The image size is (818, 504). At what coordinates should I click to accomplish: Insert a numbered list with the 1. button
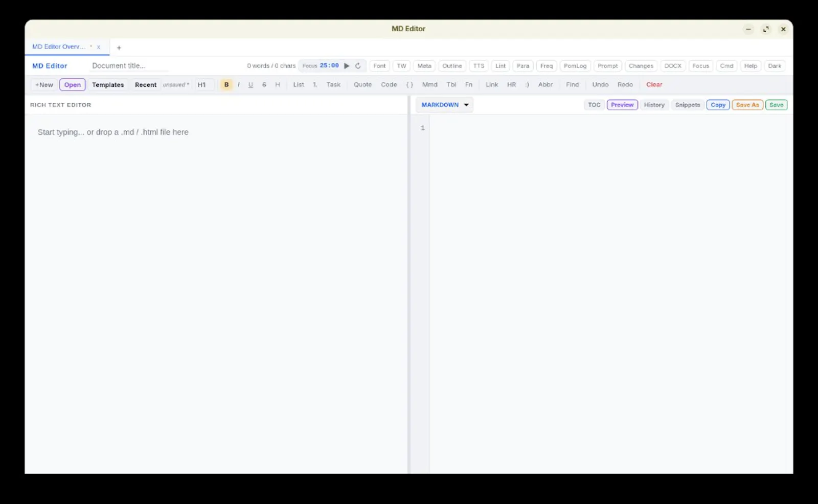tap(315, 85)
